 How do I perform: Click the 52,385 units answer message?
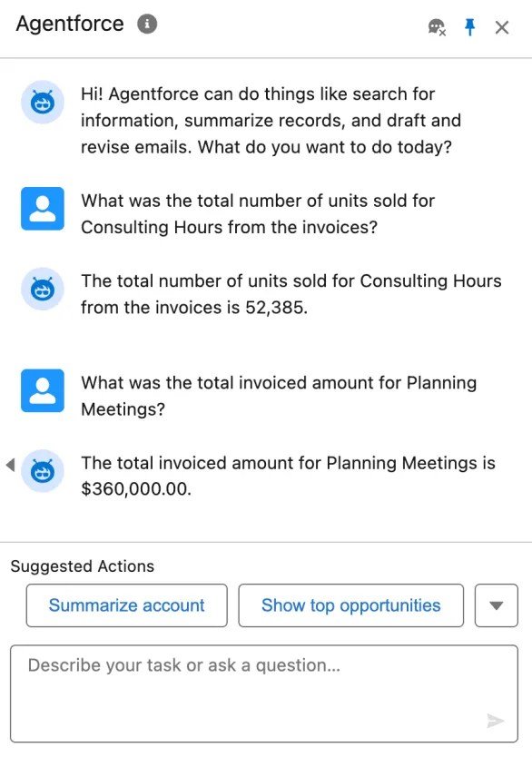[x=291, y=294]
